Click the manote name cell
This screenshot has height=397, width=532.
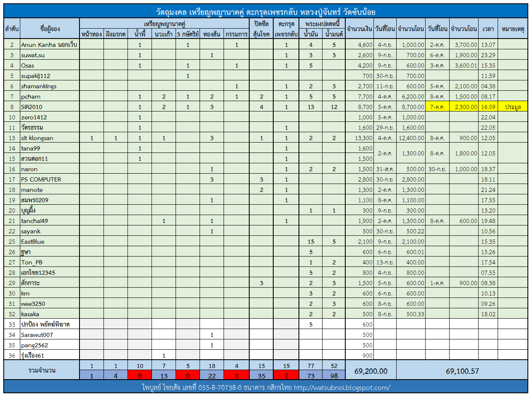[x=50, y=190]
